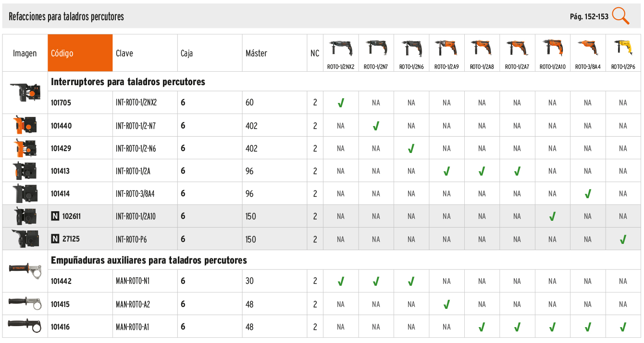Screen dimensions: 644x343
Task: Select the ROTO-1/2A9 drill image
Action: pyautogui.click(x=446, y=49)
